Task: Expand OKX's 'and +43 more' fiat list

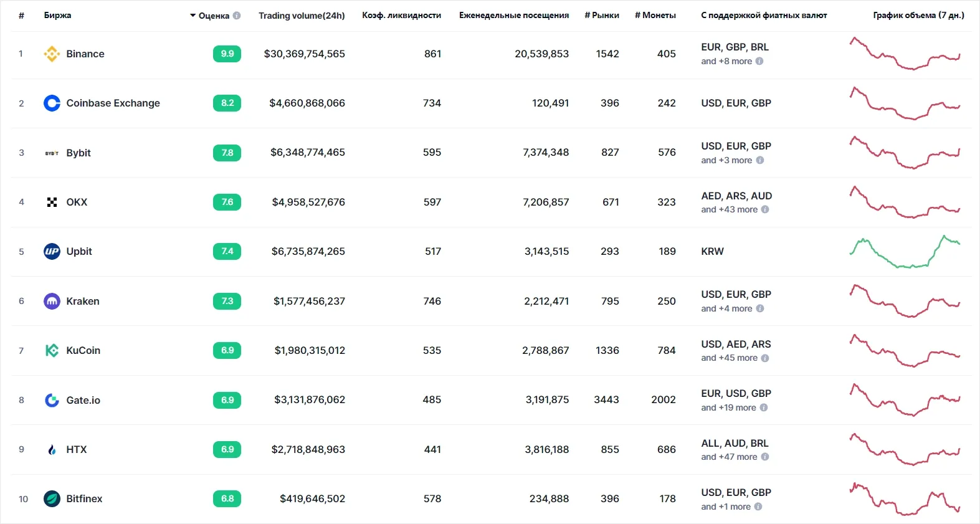Action: [730, 209]
